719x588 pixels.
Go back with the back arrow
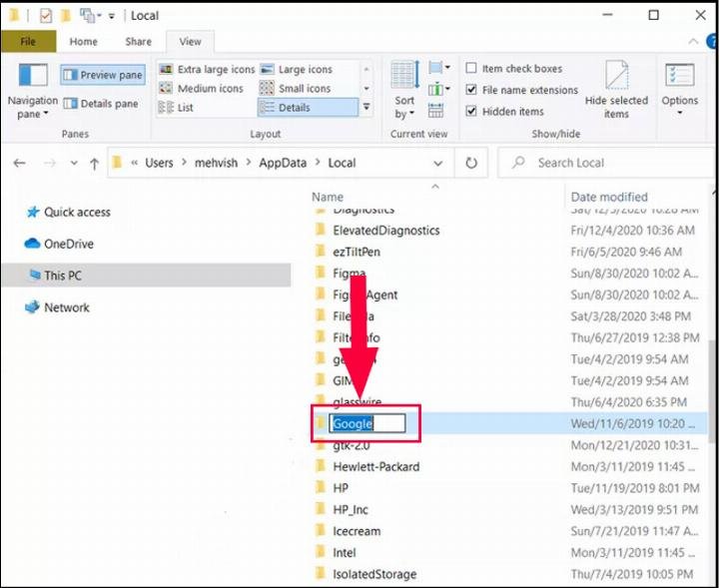pyautogui.click(x=19, y=163)
